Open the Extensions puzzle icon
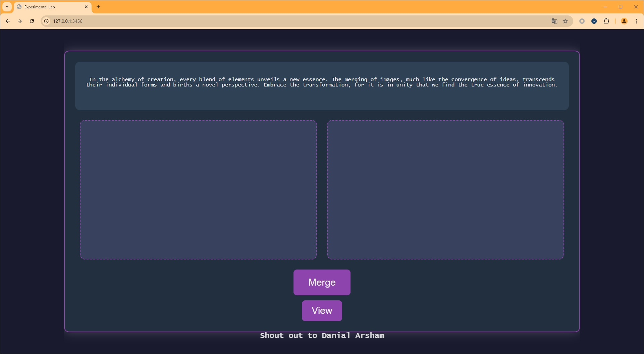The width and height of the screenshot is (644, 354). pos(606,21)
